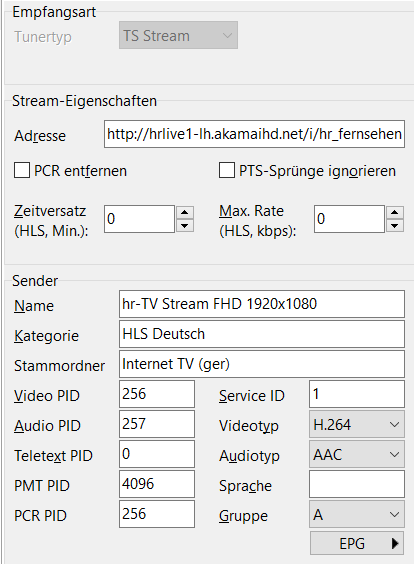Edit the Kategorie field HLS Deutsch
Image resolution: width=414 pixels, height=564 pixels.
262,334
